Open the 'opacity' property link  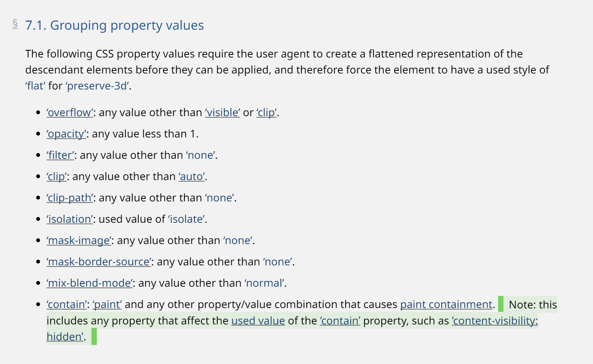click(66, 134)
